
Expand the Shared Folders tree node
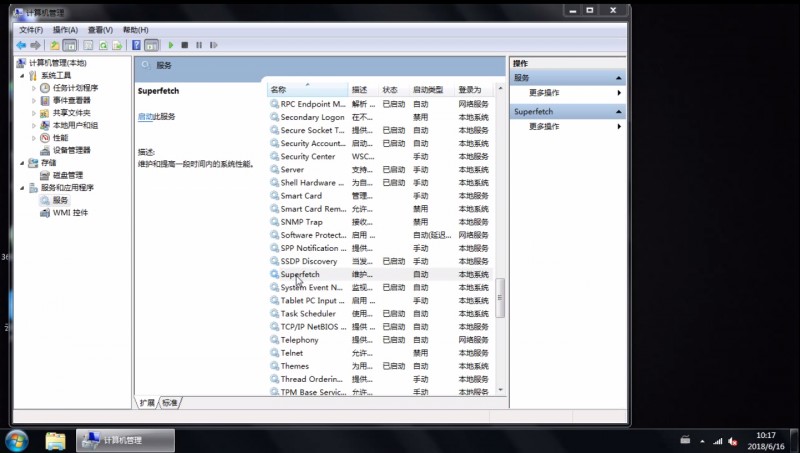click(34, 113)
